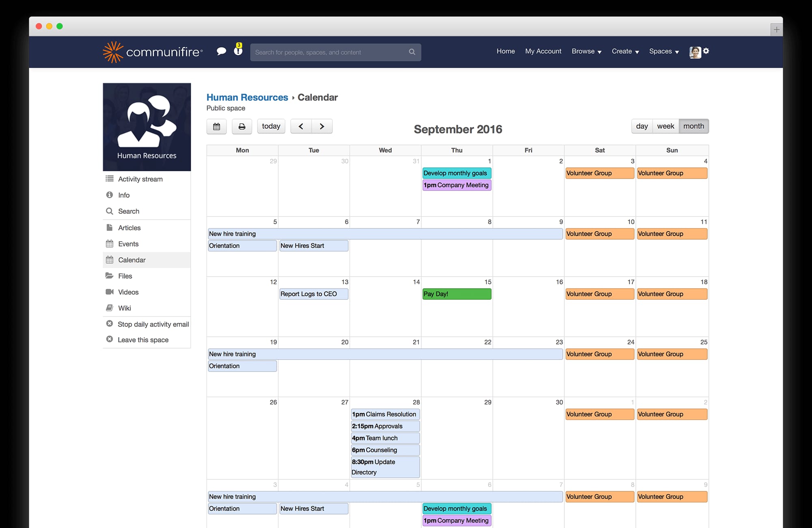The width and height of the screenshot is (812, 528).
Task: Select the Events item in sidebar
Action: 128,244
